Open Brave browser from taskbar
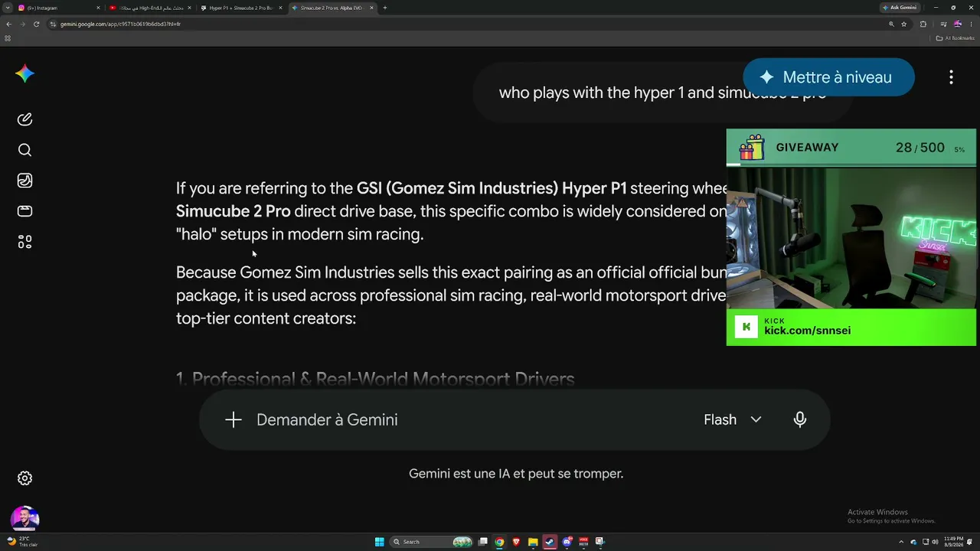The width and height of the screenshot is (980, 551). [x=516, y=542]
